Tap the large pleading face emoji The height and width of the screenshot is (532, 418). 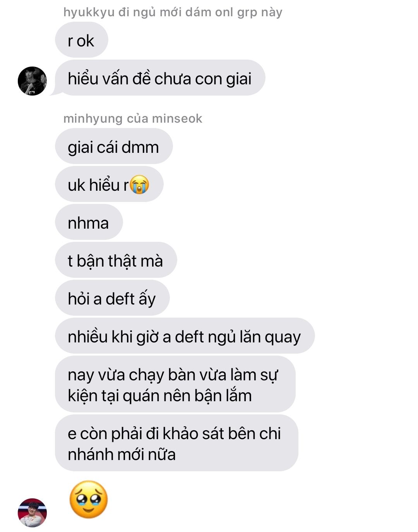point(89,499)
